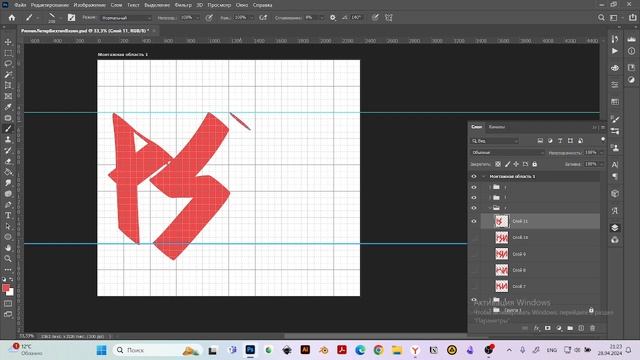The width and height of the screenshot is (640, 360).
Task: Select the Magic Wand tool
Action: click(8, 75)
